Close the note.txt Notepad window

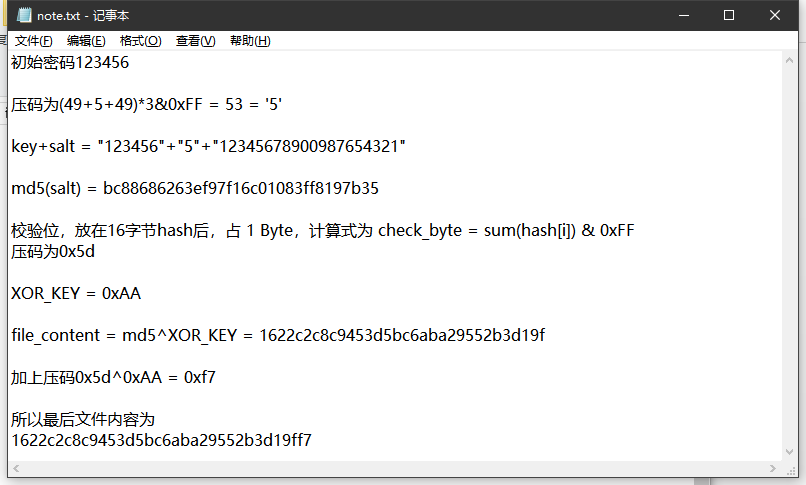click(775, 15)
